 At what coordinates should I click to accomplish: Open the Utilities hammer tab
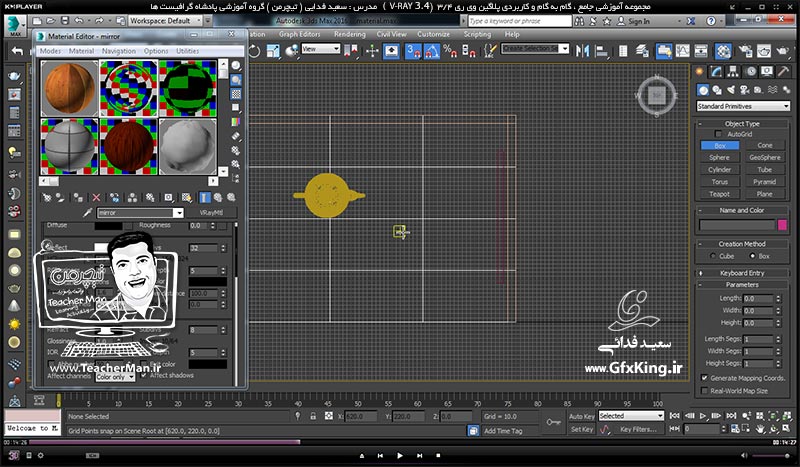click(x=783, y=71)
